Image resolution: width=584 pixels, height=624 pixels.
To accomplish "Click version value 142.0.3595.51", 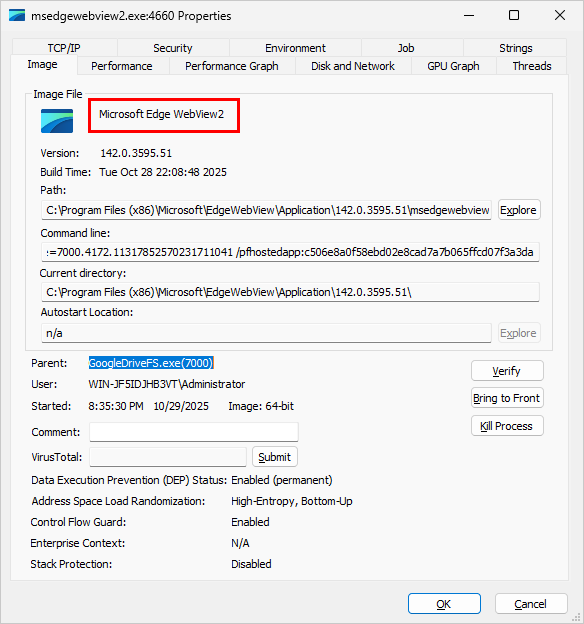I will coord(136,153).
